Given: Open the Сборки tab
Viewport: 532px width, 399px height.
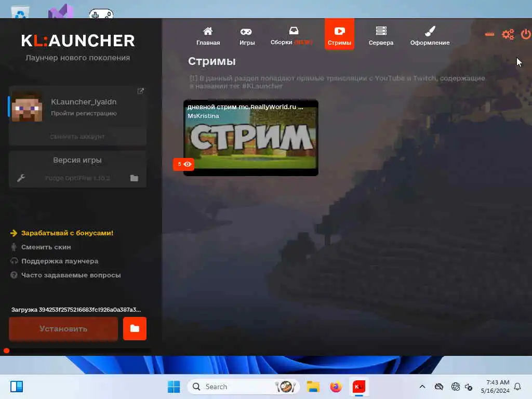Looking at the screenshot, I should tap(291, 36).
